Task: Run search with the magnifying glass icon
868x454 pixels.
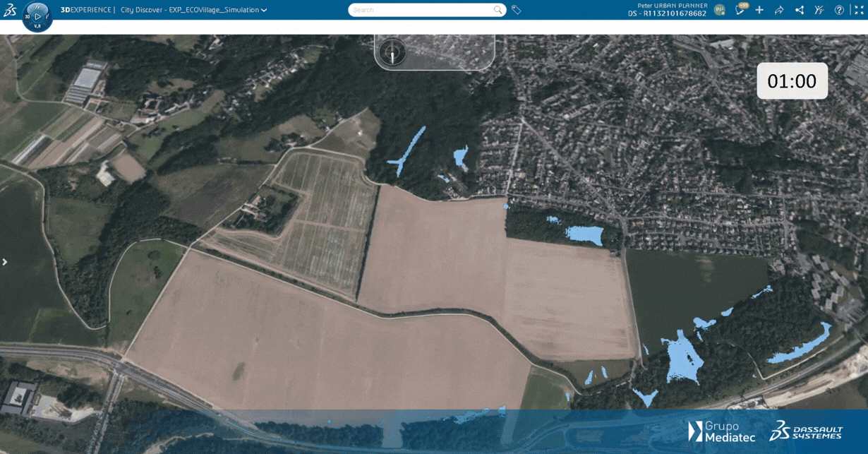Action: pos(498,10)
